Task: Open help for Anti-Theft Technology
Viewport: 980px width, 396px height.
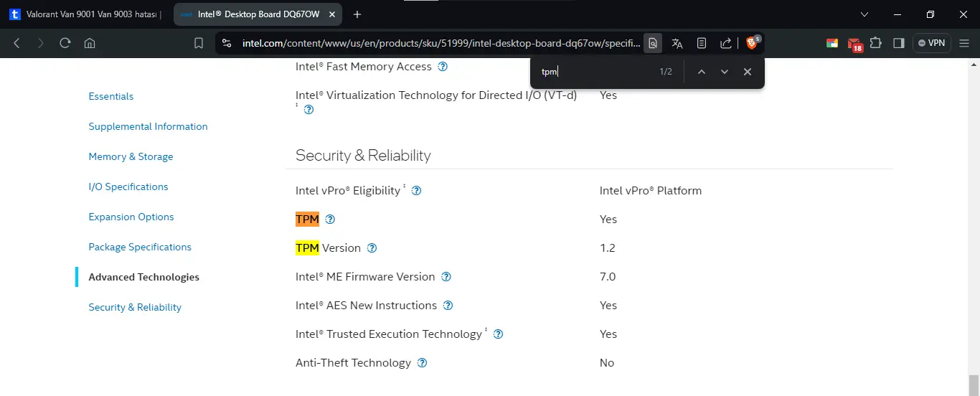Action: click(x=422, y=363)
